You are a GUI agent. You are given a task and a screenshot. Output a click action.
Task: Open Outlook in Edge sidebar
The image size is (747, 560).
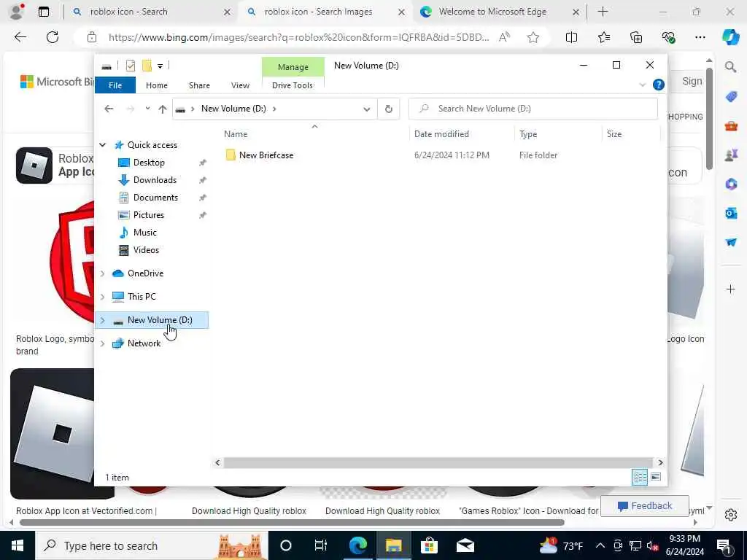731,213
